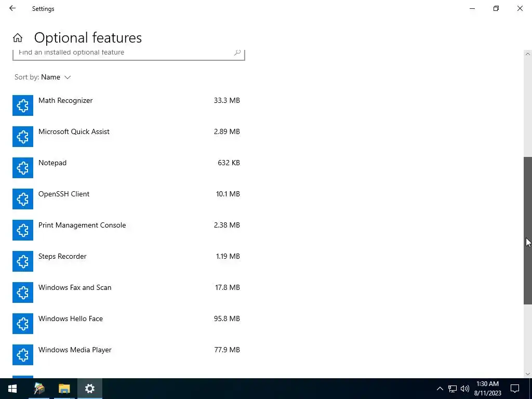Click the Print Management Console icon
Viewport: 532px width, 399px height.
point(23,230)
